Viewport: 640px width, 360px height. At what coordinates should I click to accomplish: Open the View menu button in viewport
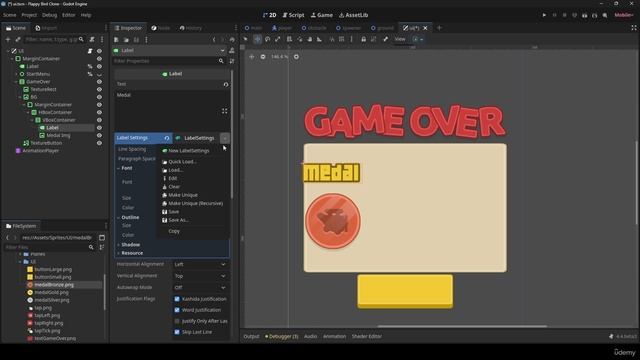400,39
